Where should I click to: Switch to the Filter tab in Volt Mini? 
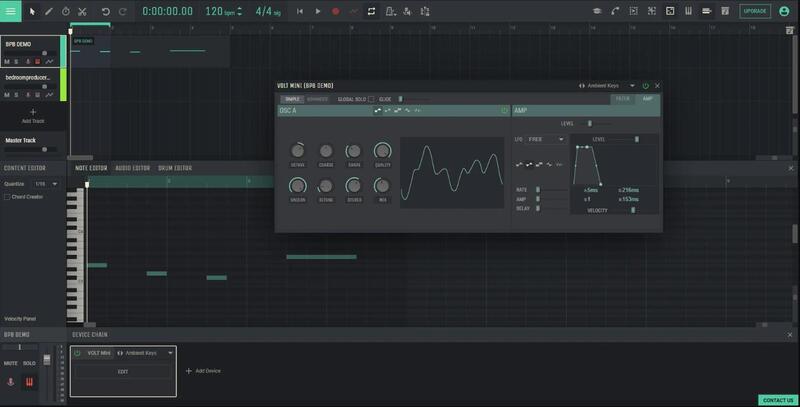pyautogui.click(x=622, y=99)
